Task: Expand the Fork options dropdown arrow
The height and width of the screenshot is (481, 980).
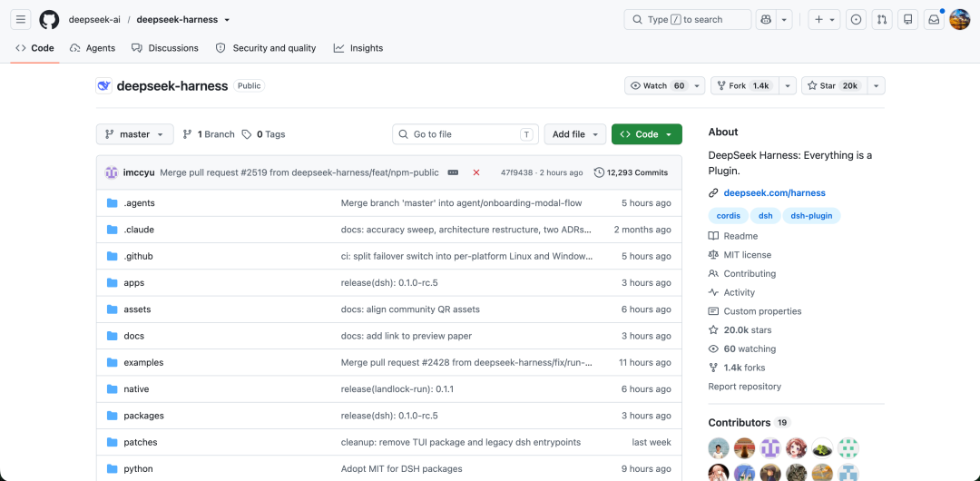Action: [x=788, y=85]
